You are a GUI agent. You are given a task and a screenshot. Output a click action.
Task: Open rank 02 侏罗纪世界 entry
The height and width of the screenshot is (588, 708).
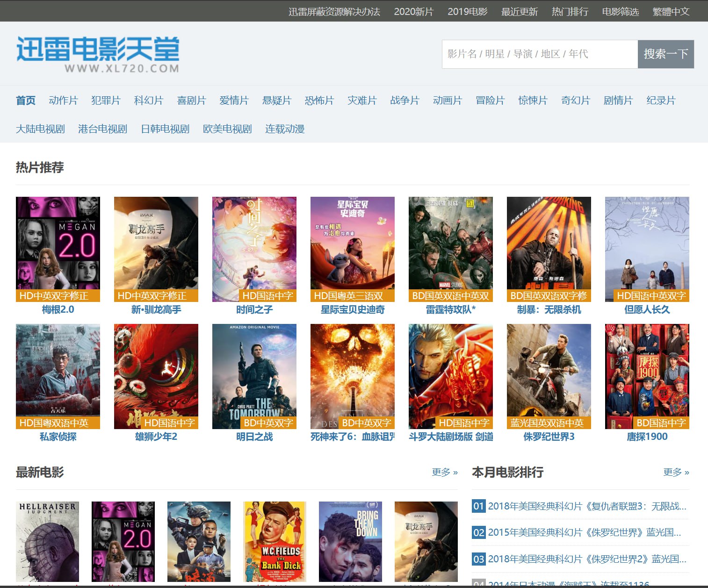(585, 532)
